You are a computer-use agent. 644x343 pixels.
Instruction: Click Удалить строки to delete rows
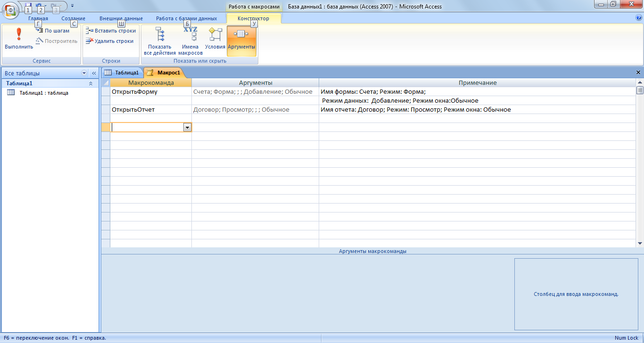[x=110, y=41]
